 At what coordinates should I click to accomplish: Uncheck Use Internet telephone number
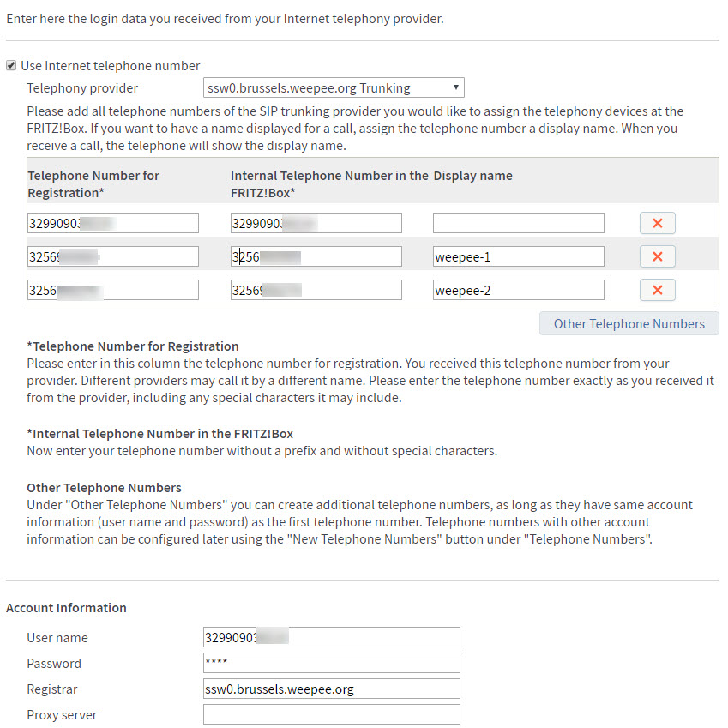click(11, 65)
